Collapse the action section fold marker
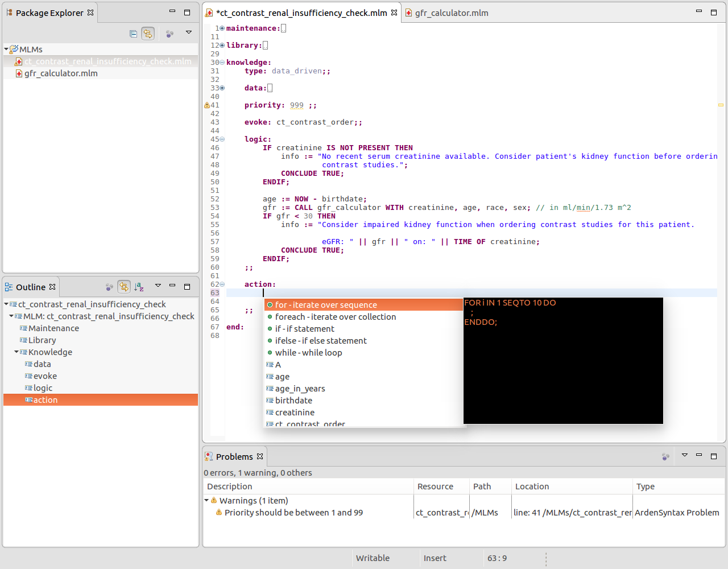 222,284
